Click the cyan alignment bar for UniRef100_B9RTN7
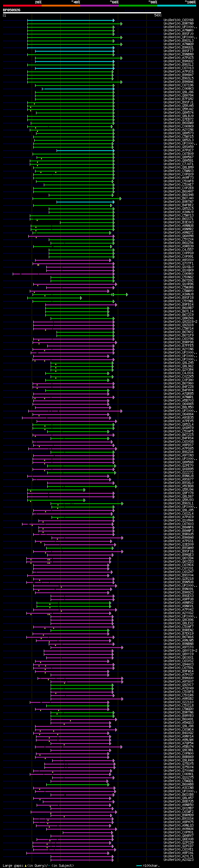The image size is (199, 868). click(86, 202)
